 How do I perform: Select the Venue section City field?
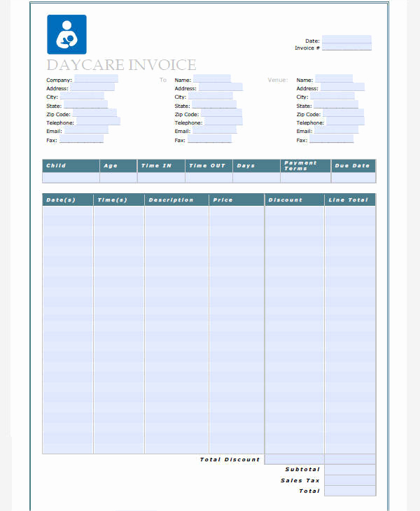pyautogui.click(x=332, y=95)
